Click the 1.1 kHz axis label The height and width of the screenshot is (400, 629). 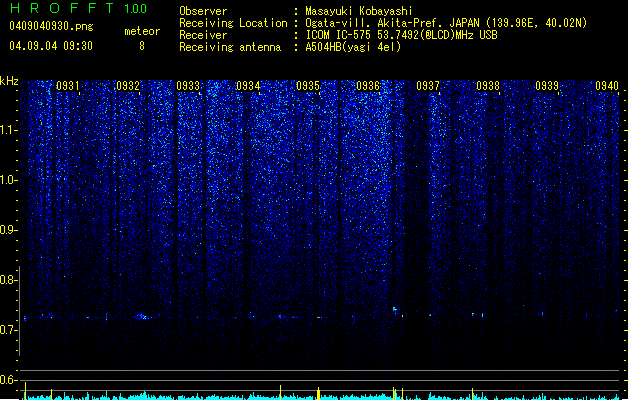9,130
